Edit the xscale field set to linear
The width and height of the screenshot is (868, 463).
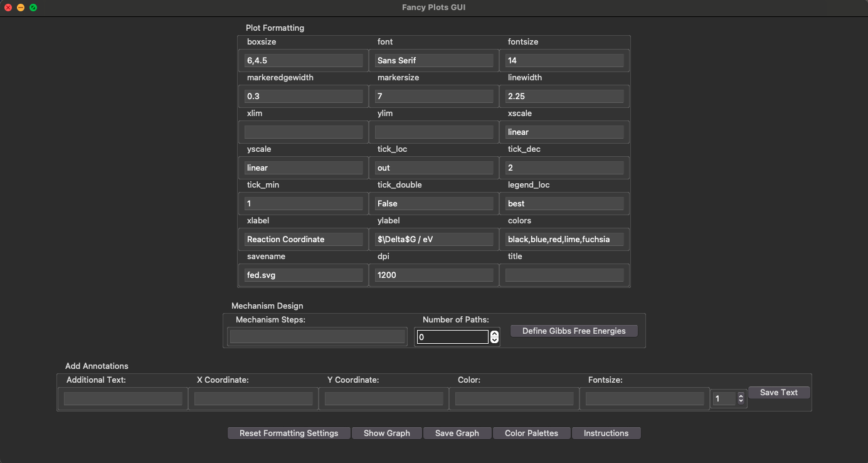click(564, 132)
